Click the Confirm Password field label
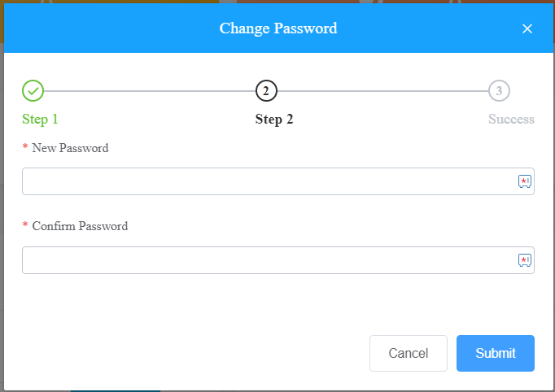This screenshot has height=392, width=555. [x=80, y=226]
